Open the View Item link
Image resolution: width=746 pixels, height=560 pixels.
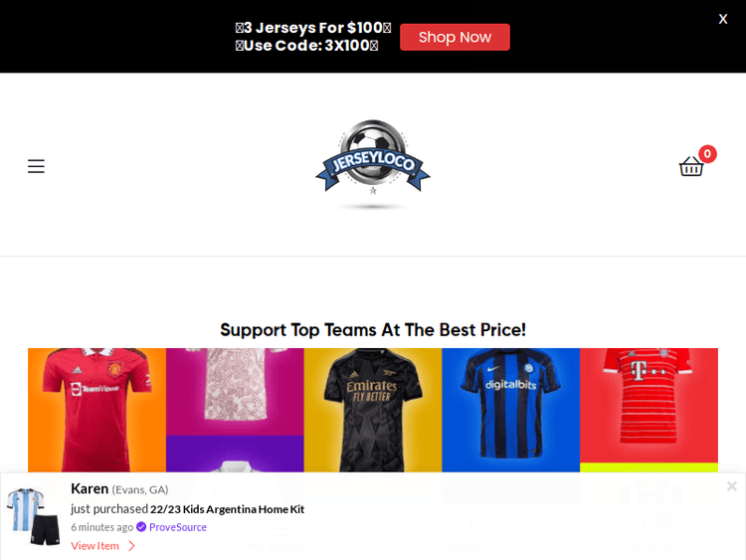pyautogui.click(x=94, y=546)
